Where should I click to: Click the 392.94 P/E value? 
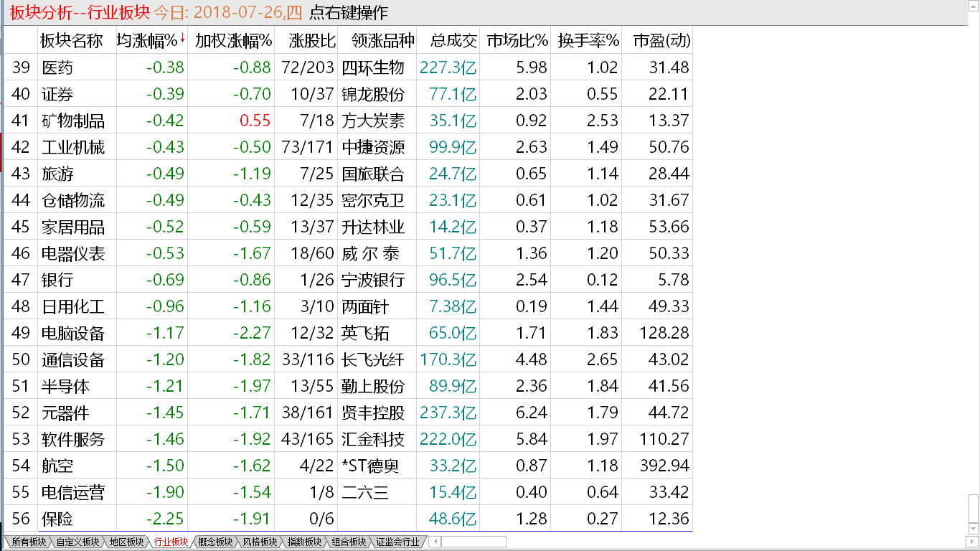pos(664,466)
